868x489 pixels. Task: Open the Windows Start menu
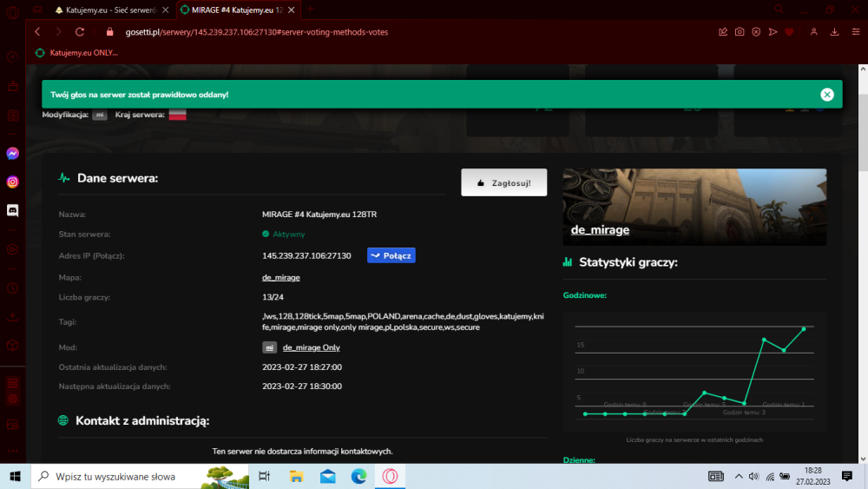(15, 476)
